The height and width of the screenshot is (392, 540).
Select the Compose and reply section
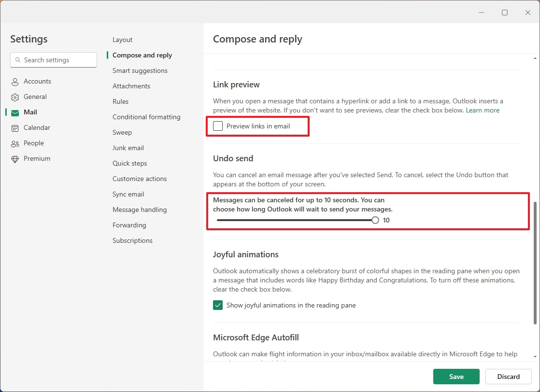tap(142, 55)
